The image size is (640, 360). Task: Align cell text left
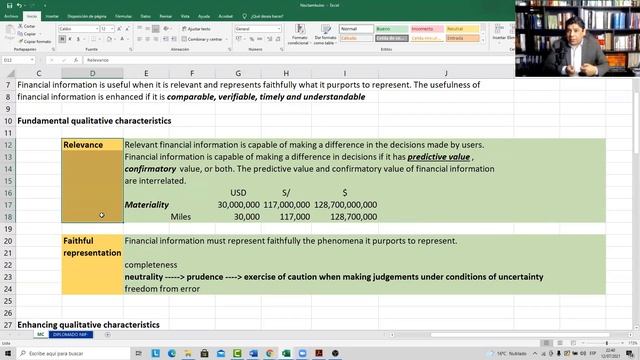[140, 39]
